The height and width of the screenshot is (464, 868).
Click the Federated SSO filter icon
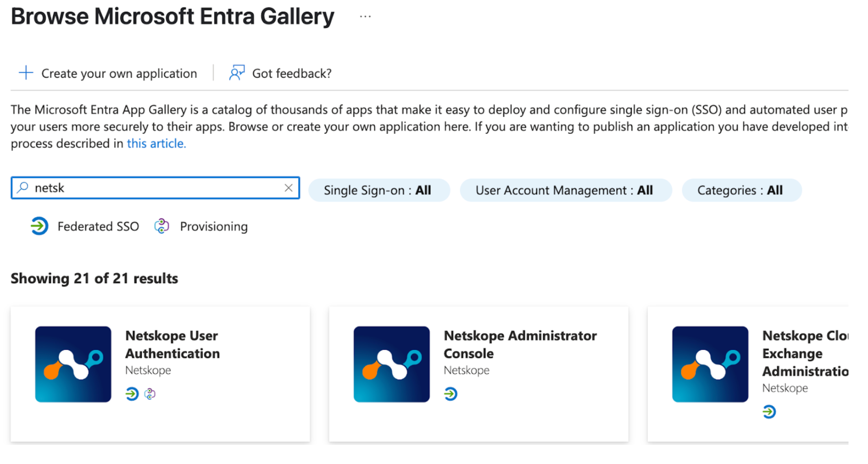coord(39,226)
